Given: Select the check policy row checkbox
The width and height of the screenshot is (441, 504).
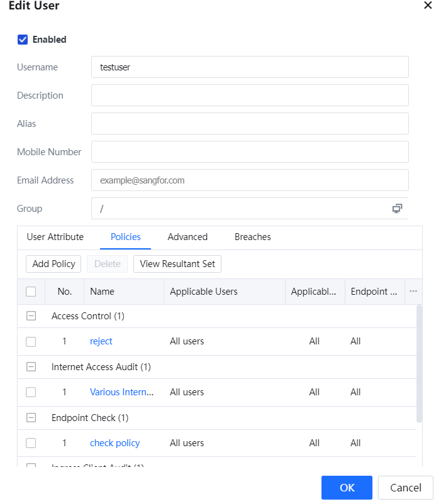Looking at the screenshot, I should (31, 443).
